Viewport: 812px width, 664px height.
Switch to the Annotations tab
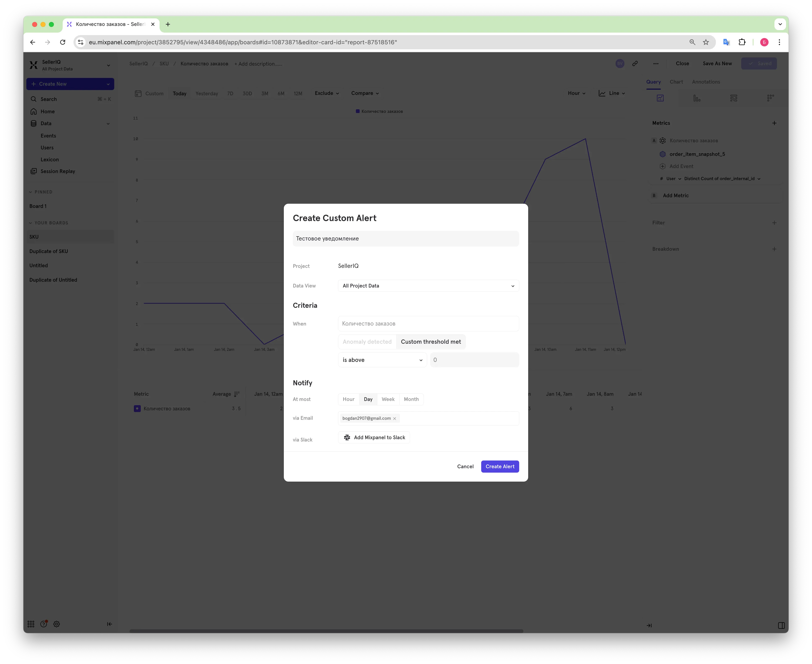point(706,82)
